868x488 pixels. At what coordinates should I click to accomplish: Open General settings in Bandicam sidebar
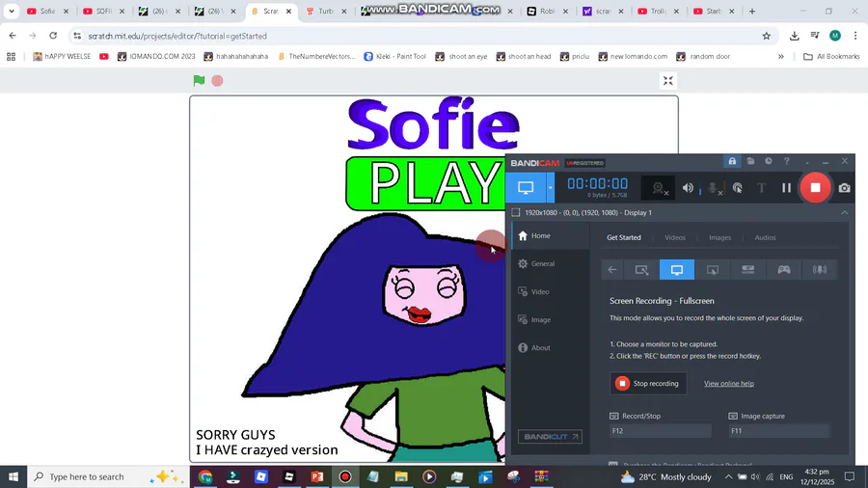pyautogui.click(x=551, y=264)
